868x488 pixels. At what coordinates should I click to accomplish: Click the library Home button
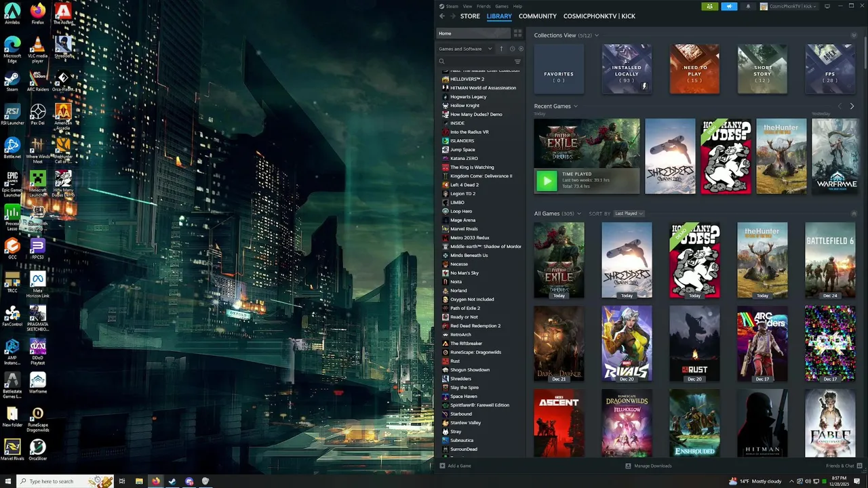pyautogui.click(x=473, y=33)
